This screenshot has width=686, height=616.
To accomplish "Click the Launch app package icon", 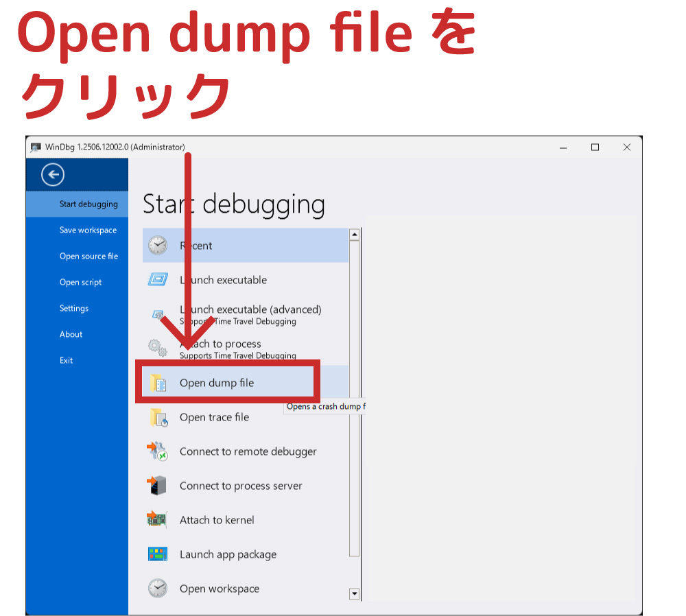I will (x=158, y=554).
